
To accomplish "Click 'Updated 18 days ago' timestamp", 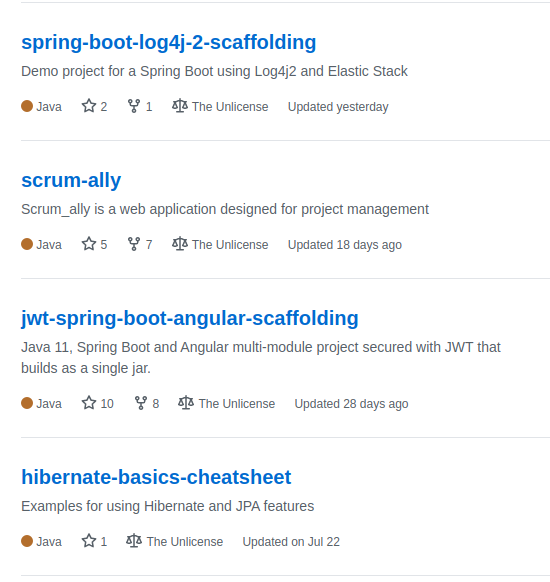I will tap(345, 245).
